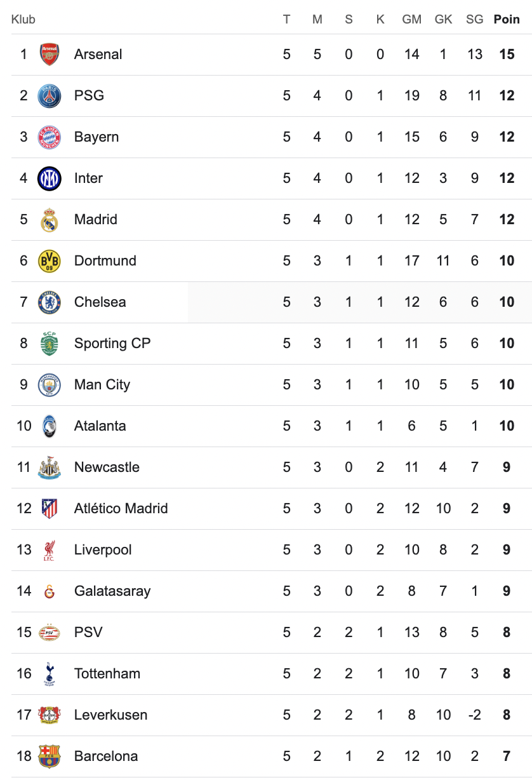This screenshot has height=780, width=532.
Task: Click the PSG club logo
Action: (x=50, y=96)
